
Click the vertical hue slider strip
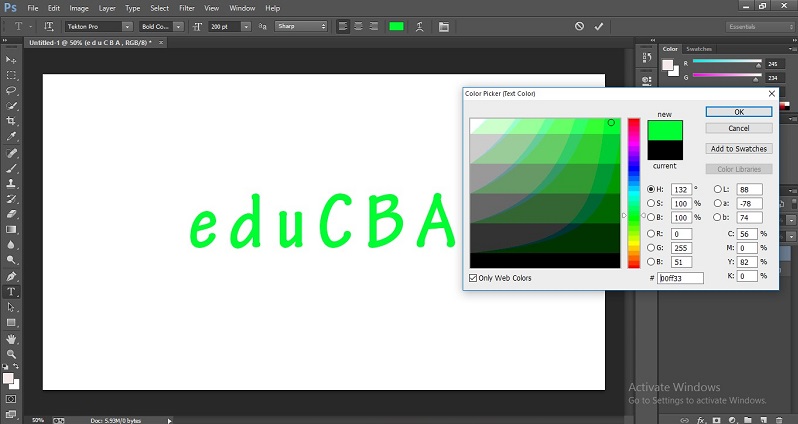click(x=634, y=193)
